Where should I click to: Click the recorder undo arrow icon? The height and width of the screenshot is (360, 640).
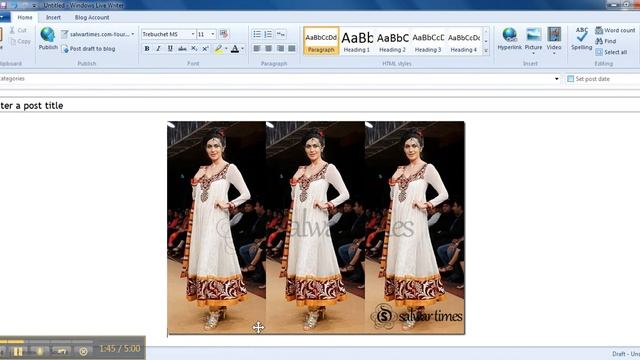coord(61,351)
